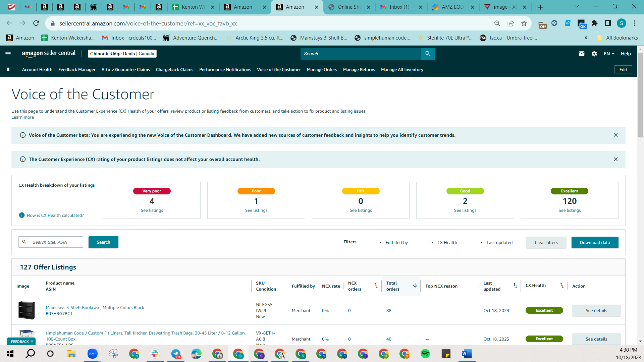Sort by Total orders down arrow

click(415, 286)
